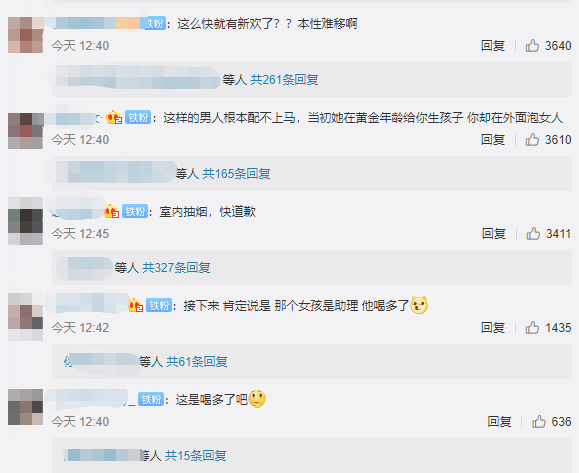The width and height of the screenshot is (579, 473).
Task: Show all 共327条回复 replies
Action: tap(177, 267)
